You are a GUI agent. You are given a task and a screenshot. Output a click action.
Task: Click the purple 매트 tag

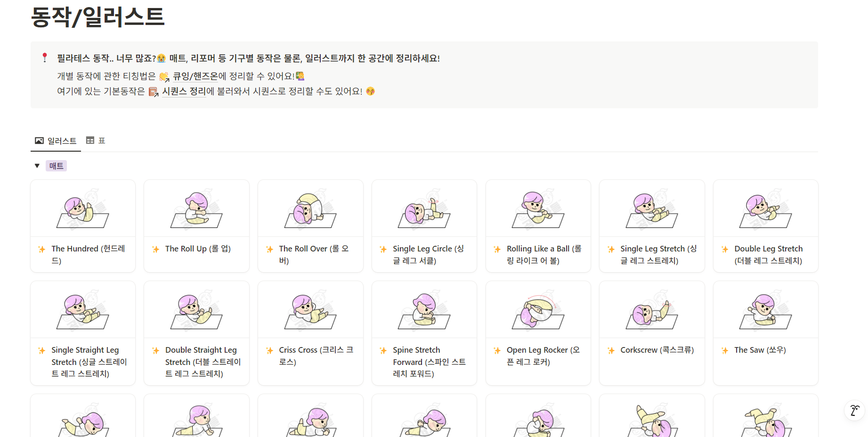point(56,165)
